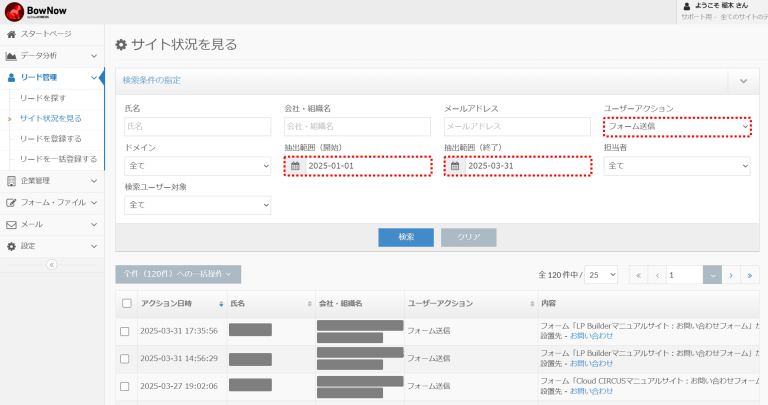The image size is (768, 405).
Task: Click the 氏名 search input field
Action: click(197, 126)
